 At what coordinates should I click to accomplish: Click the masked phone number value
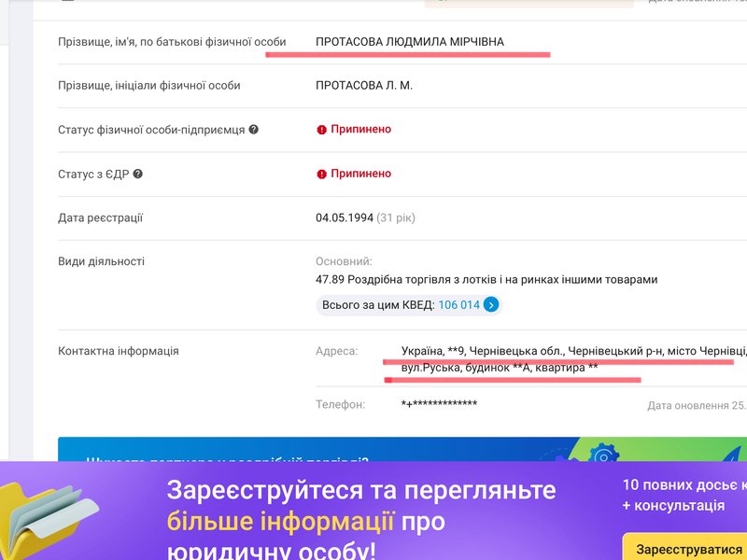[x=439, y=404]
